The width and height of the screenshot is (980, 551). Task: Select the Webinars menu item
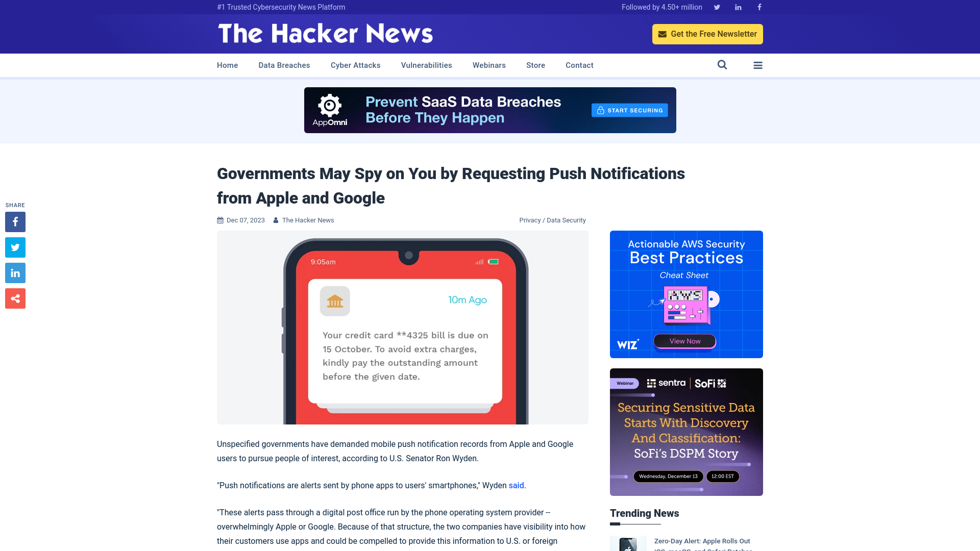click(x=488, y=65)
